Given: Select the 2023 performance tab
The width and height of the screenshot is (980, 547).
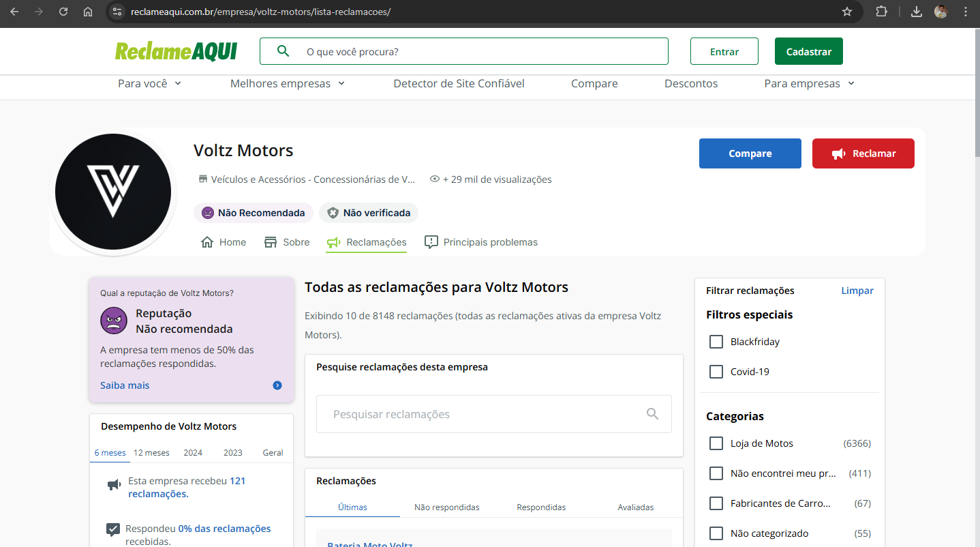Looking at the screenshot, I should point(233,452).
